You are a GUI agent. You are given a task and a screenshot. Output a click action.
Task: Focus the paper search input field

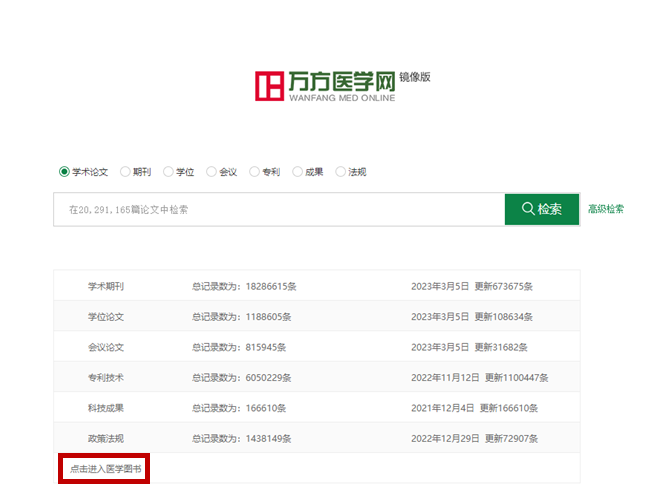pyautogui.click(x=279, y=209)
